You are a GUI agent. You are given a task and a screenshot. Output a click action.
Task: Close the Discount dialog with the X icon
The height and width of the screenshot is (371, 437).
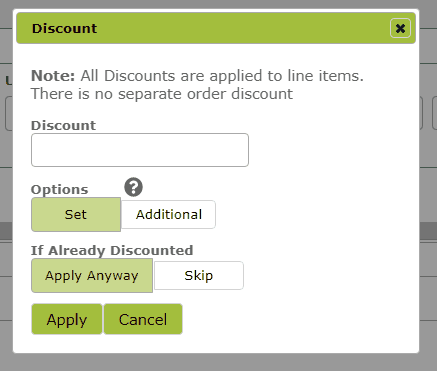[x=400, y=28]
